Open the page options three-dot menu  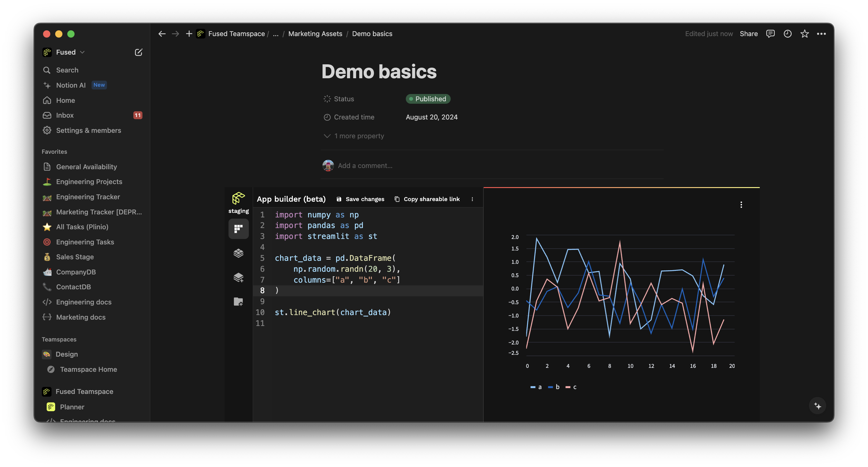click(822, 34)
